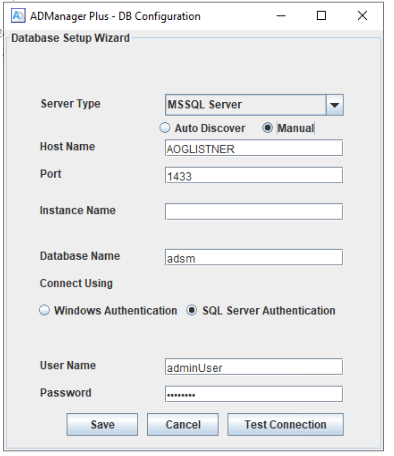The width and height of the screenshot is (394, 456).
Task: Click the Instance Name label
Action: click(x=78, y=210)
